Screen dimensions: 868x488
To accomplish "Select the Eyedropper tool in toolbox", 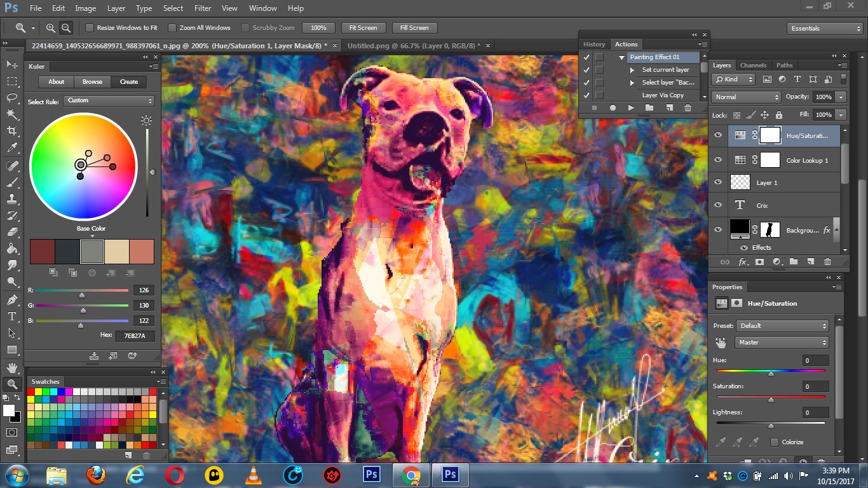I will pyautogui.click(x=11, y=148).
